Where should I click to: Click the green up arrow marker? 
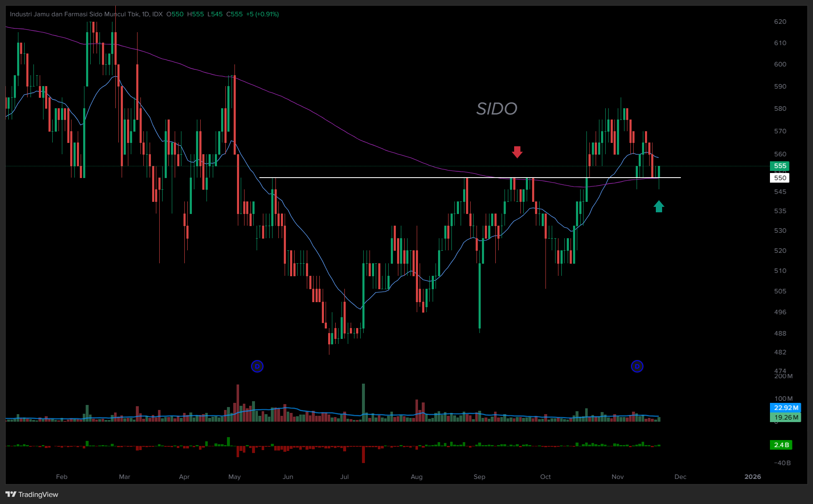click(659, 206)
